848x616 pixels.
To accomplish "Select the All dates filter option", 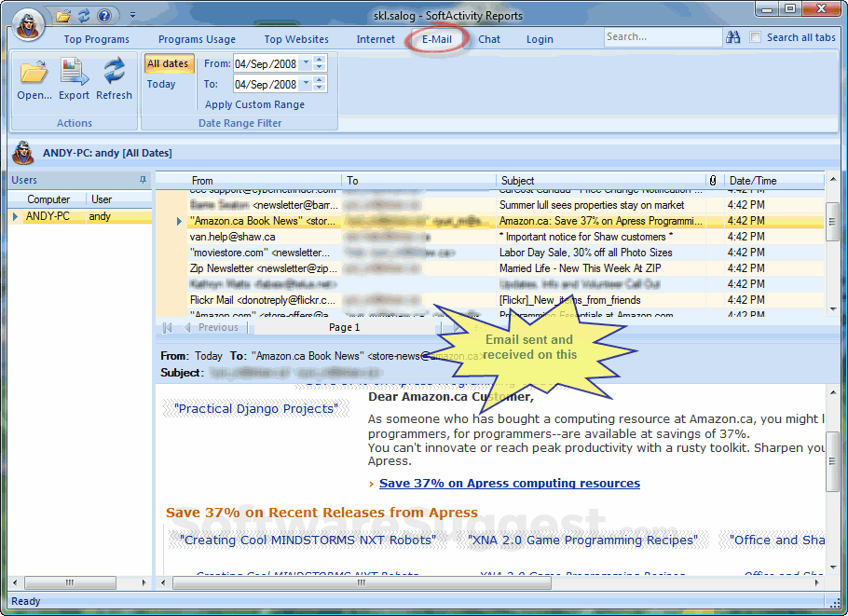I will click(168, 64).
